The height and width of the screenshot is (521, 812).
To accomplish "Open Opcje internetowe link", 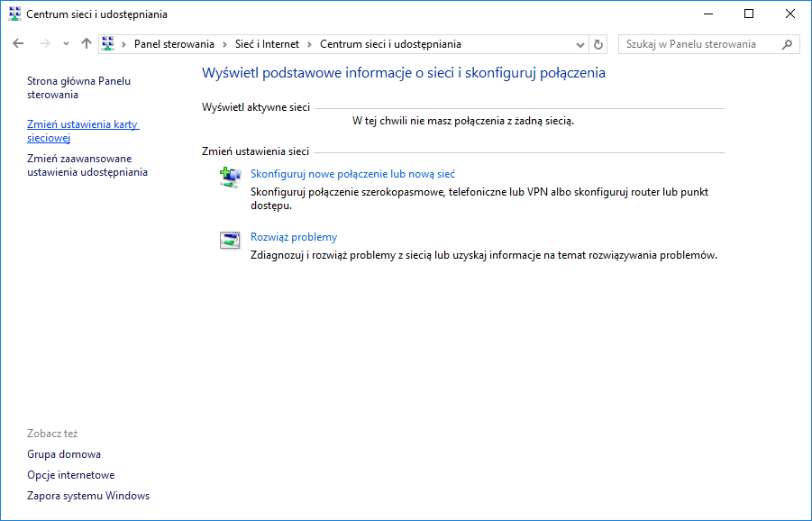I will [x=71, y=475].
